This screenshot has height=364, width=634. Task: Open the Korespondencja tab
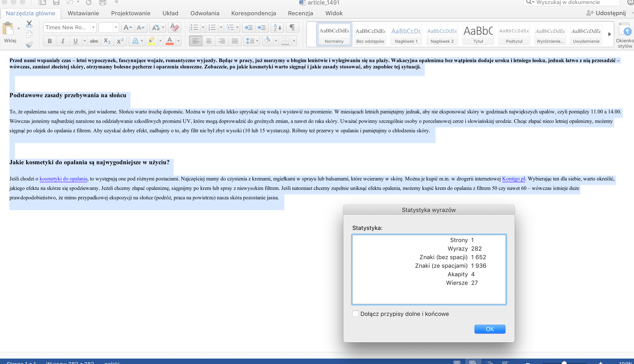pos(254,13)
